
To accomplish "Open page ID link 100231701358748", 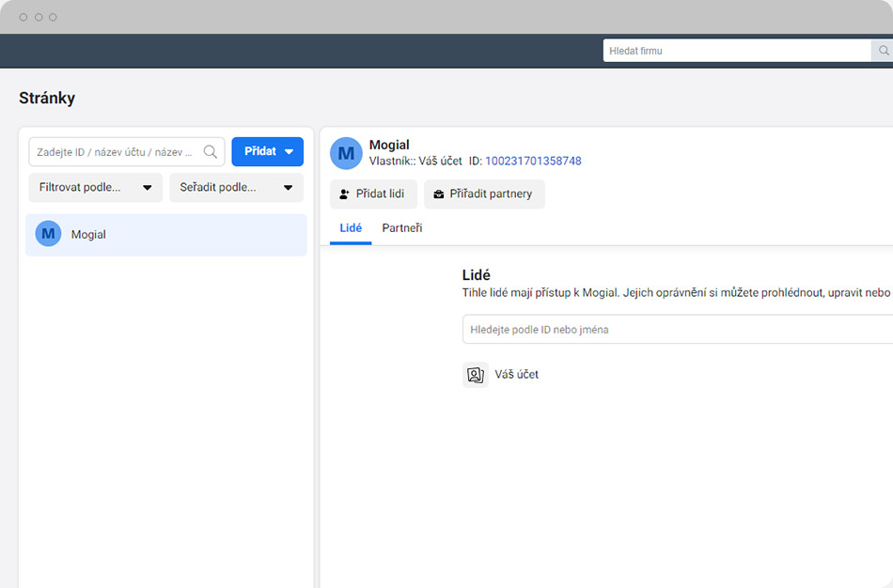I will (x=533, y=161).
